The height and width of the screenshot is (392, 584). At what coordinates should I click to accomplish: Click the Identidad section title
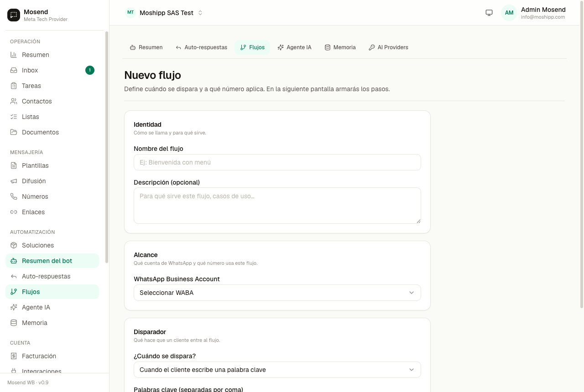147,124
